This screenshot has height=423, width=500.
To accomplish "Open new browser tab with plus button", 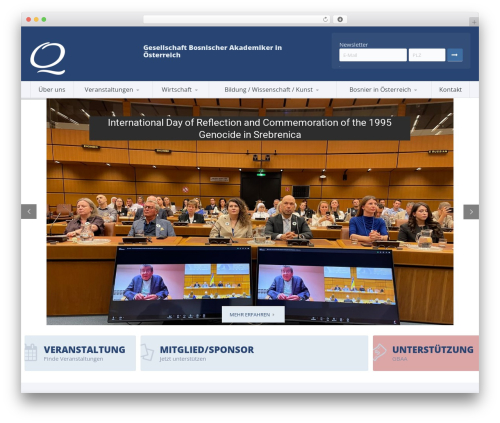I will [x=474, y=22].
